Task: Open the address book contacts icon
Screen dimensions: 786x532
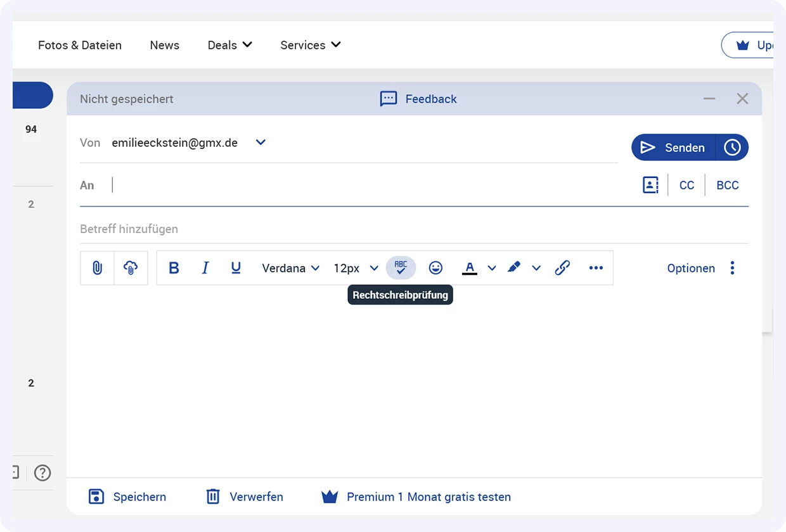Action: tap(650, 185)
